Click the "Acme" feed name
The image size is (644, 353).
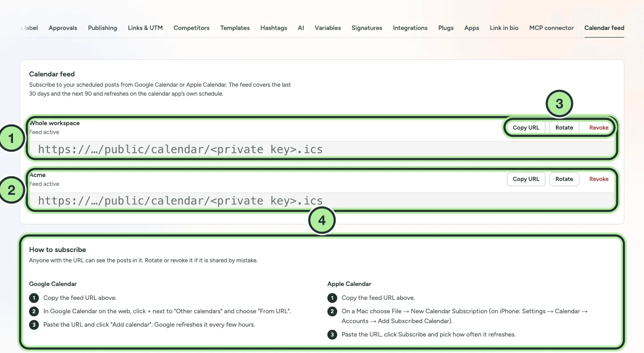click(38, 175)
